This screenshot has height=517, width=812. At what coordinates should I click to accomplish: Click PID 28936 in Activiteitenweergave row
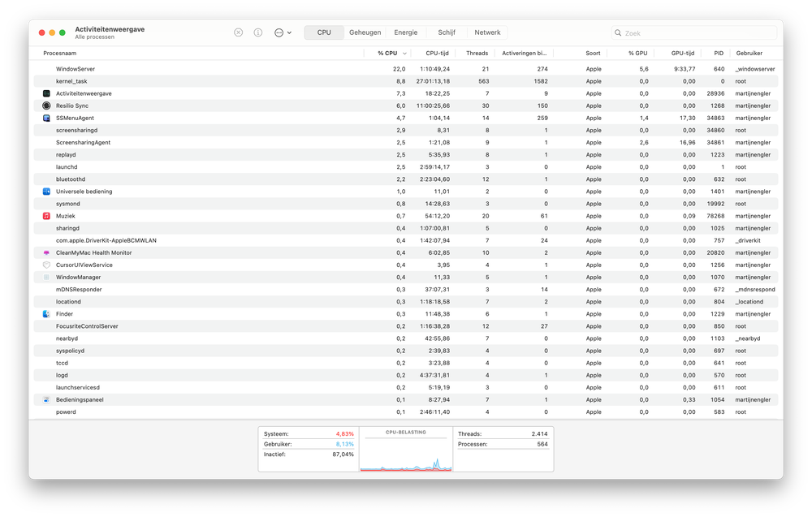(x=715, y=93)
